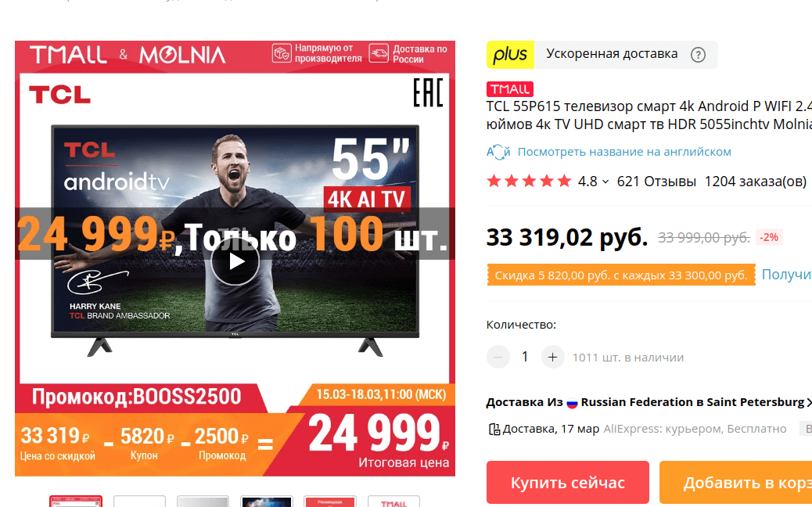The image size is (812, 507).
Task: Open the help question mark for accelerated delivery
Action: point(698,54)
